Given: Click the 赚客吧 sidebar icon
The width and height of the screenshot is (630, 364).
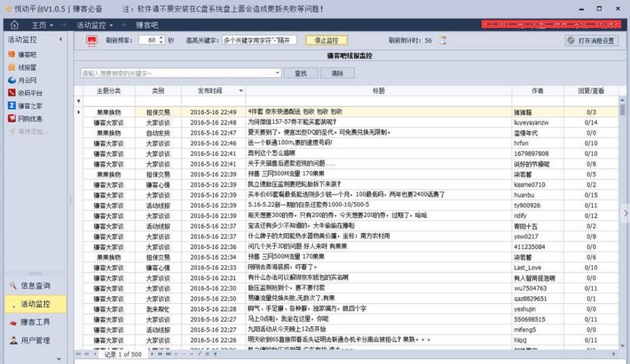Looking at the screenshot, I should [x=12, y=54].
